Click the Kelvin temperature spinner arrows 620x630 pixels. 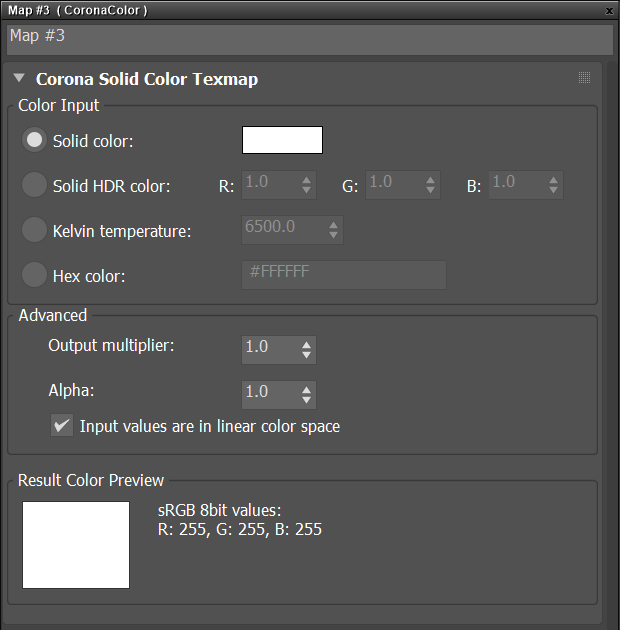334,230
